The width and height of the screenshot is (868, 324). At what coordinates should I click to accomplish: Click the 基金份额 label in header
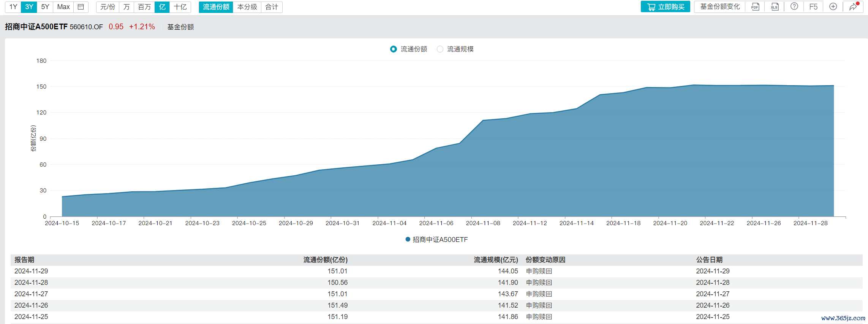[x=181, y=27]
